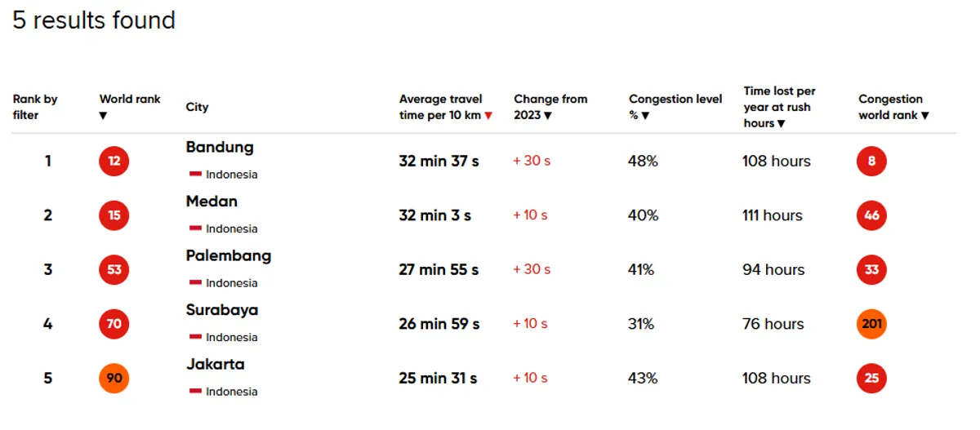Open the Jakarta city link
Viewport: 980px width, 430px height.
(x=215, y=364)
